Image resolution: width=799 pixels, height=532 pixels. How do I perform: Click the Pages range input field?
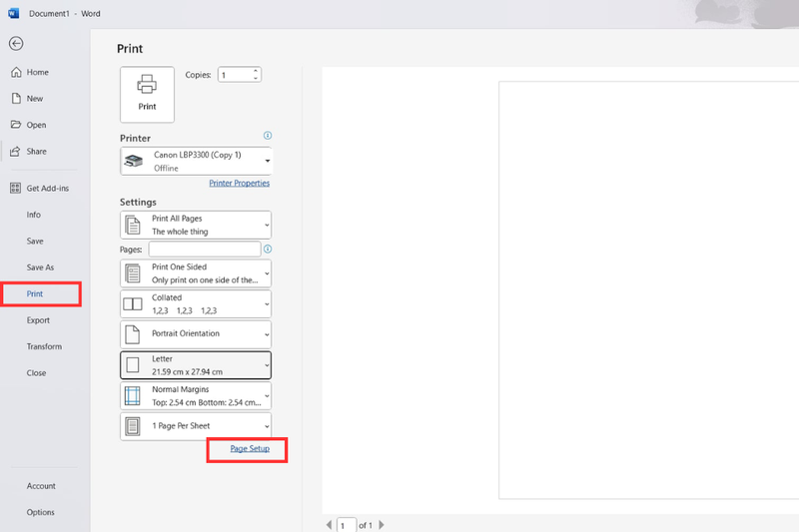[x=205, y=249]
